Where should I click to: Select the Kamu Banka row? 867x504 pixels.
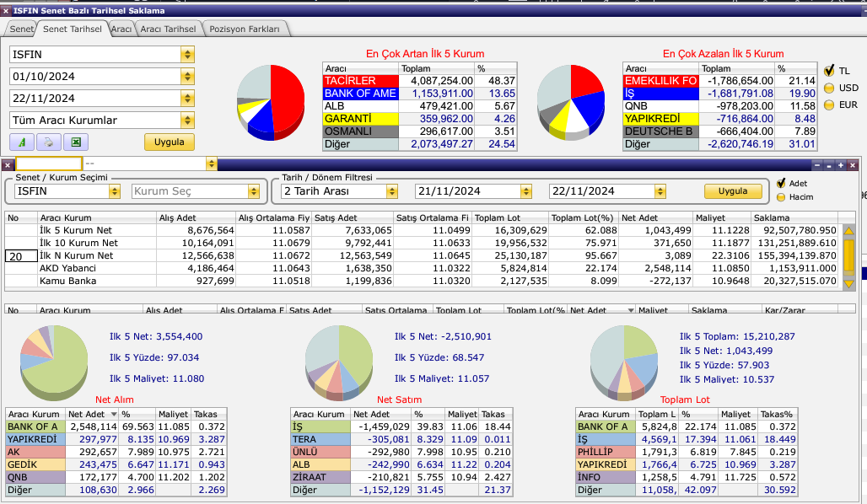tap(423, 281)
